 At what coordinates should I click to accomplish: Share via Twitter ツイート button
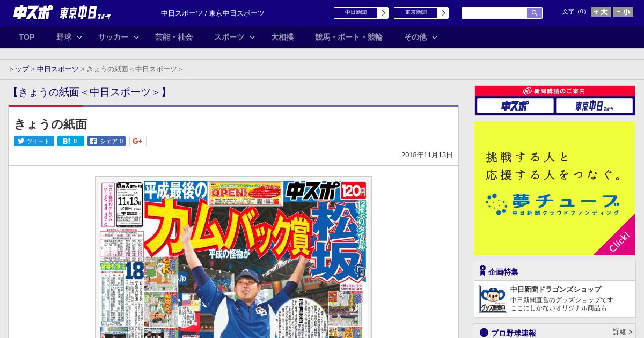click(x=34, y=141)
